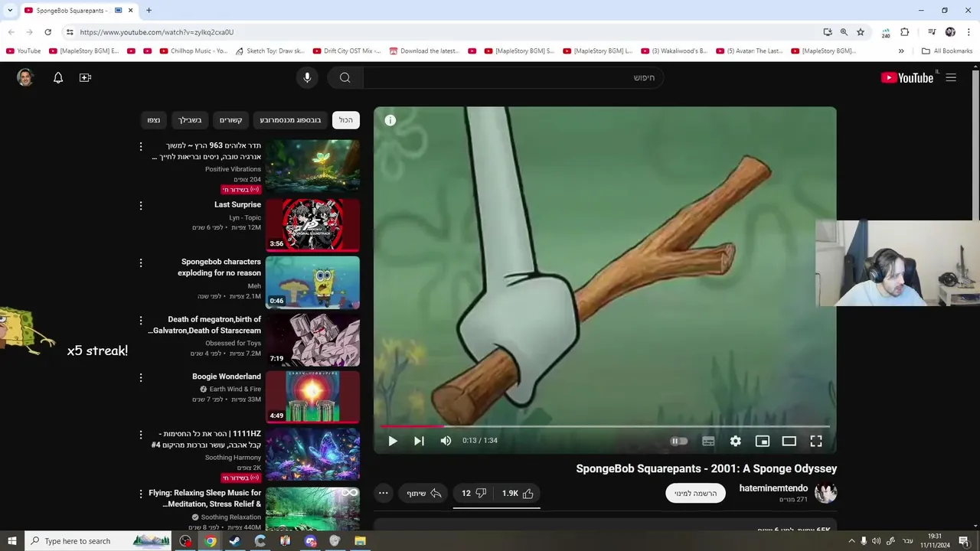980x551 pixels.
Task: Open 'Spongebob characters exploding for no reason' title
Action: point(220,267)
